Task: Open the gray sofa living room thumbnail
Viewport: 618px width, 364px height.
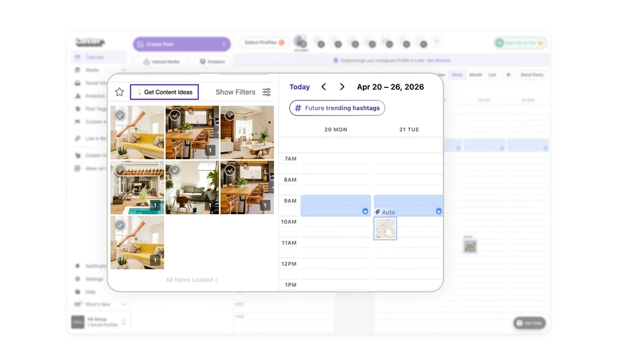Action: click(x=192, y=187)
